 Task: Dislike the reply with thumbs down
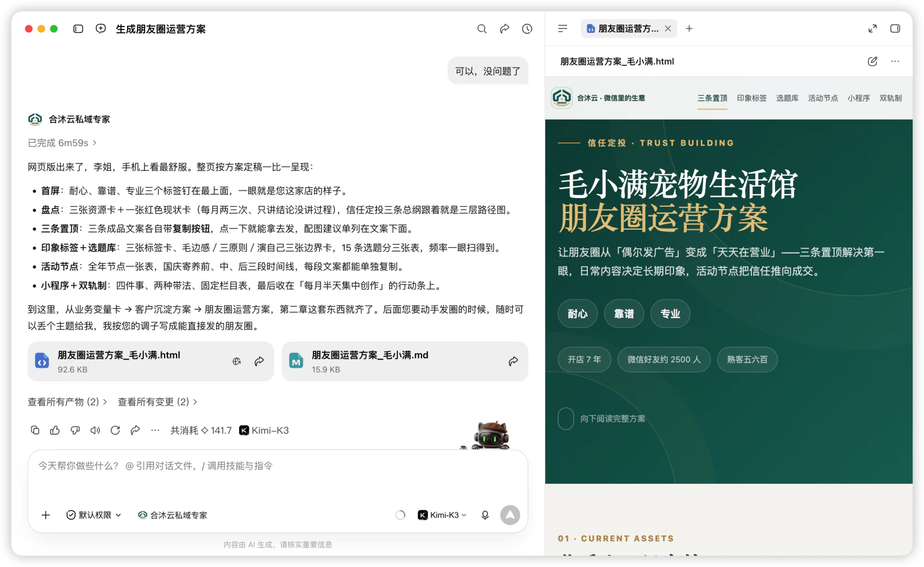(x=75, y=430)
